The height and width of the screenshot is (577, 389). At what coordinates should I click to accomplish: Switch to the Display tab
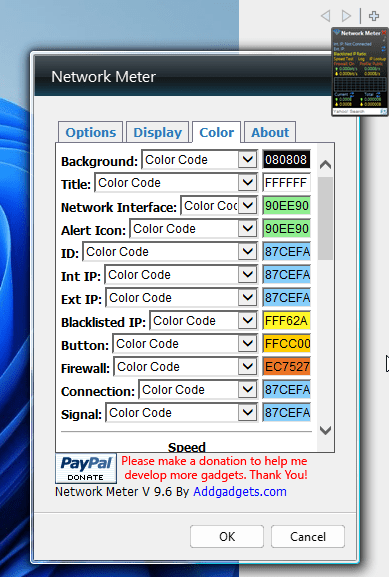[158, 132]
